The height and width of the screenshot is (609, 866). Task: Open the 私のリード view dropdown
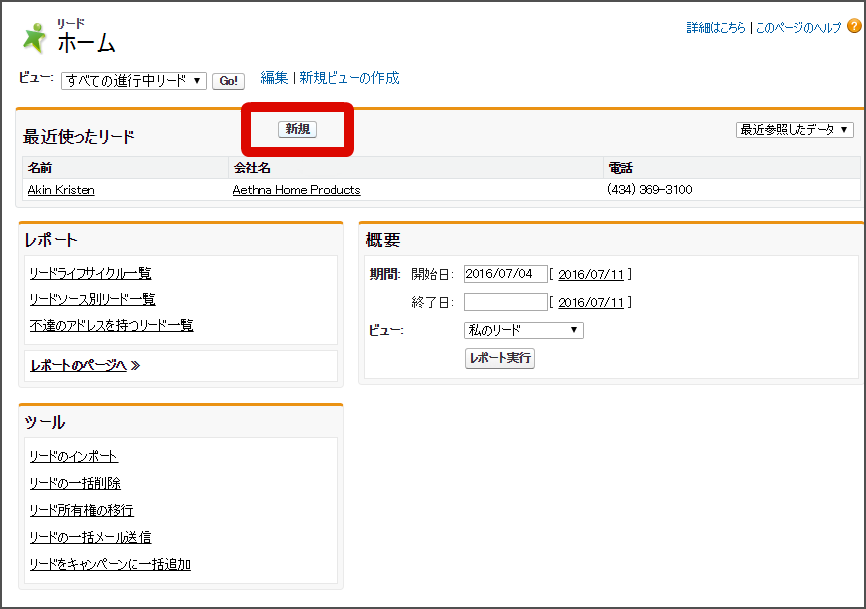(524, 329)
